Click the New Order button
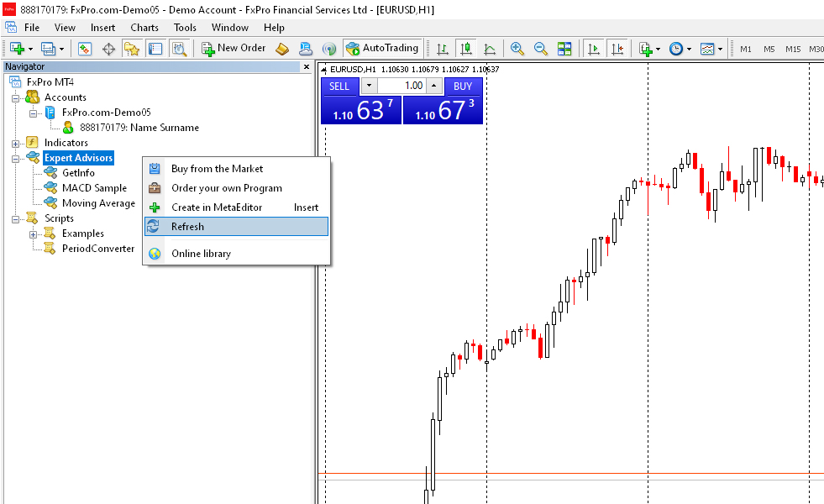The width and height of the screenshot is (824, 504). pyautogui.click(x=234, y=49)
